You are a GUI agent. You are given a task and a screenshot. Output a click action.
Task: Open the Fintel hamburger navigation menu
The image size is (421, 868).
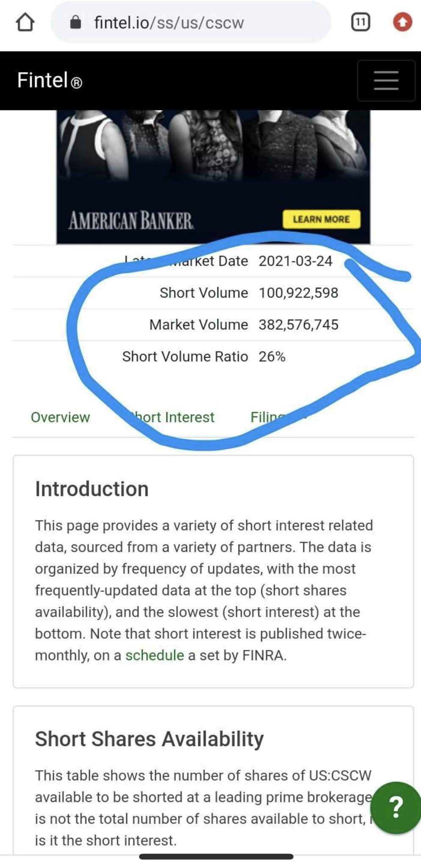pyautogui.click(x=386, y=81)
